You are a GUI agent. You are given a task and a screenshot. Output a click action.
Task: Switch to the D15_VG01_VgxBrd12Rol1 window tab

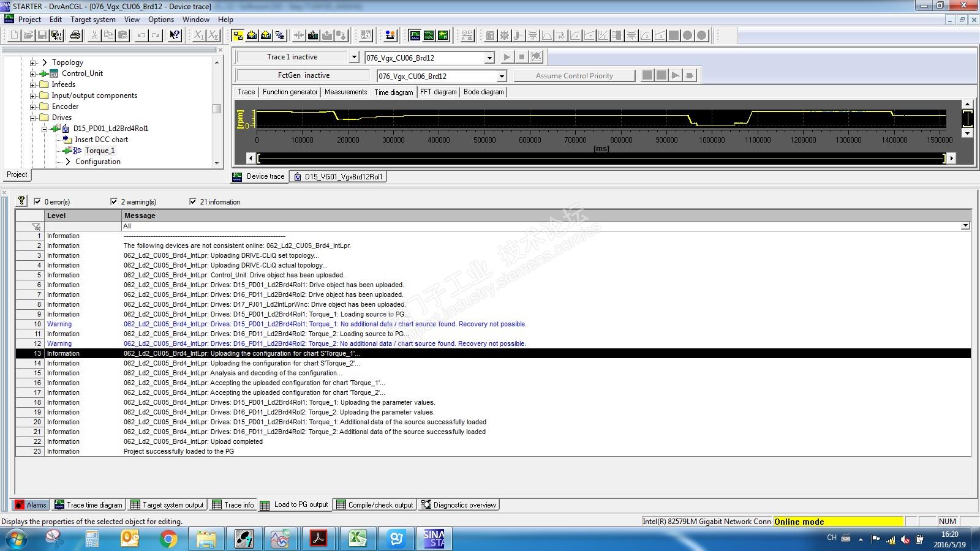pos(338,176)
